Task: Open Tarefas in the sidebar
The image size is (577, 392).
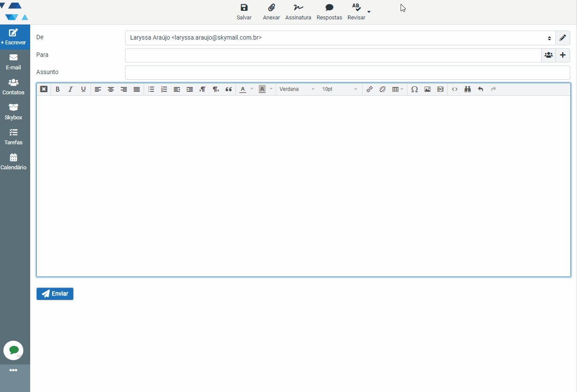Action: [13, 137]
